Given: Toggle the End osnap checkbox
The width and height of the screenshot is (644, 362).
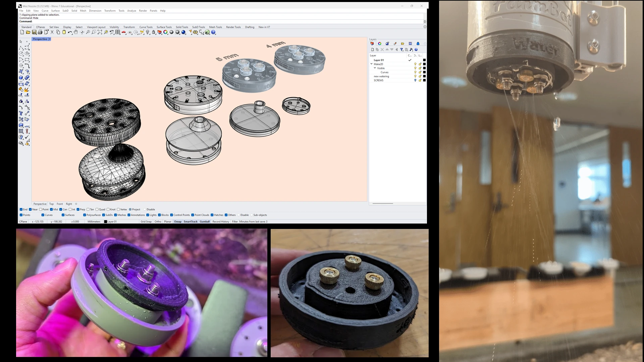Looking at the screenshot, I should (21, 209).
